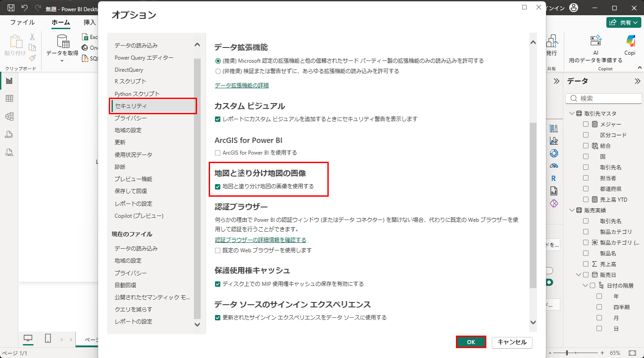Click the user account avatar icon
This screenshot has height=358, width=644.
coord(574,8)
